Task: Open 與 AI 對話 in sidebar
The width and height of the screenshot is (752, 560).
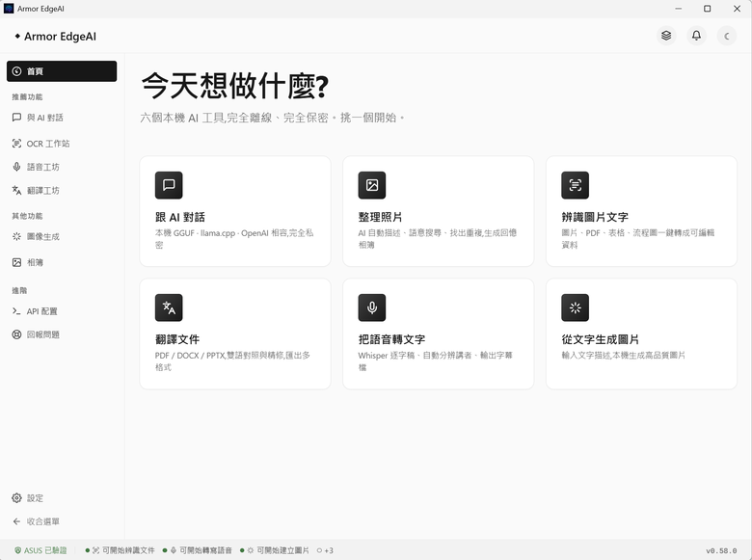Action: (x=62, y=118)
